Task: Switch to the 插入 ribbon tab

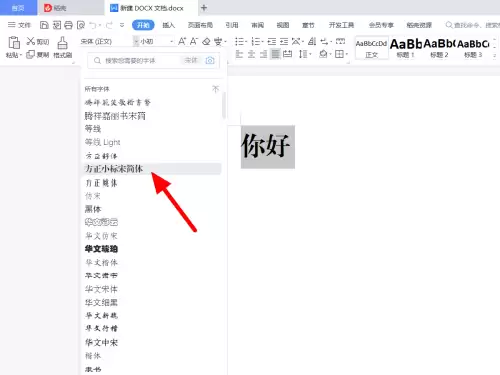Action: [168, 25]
